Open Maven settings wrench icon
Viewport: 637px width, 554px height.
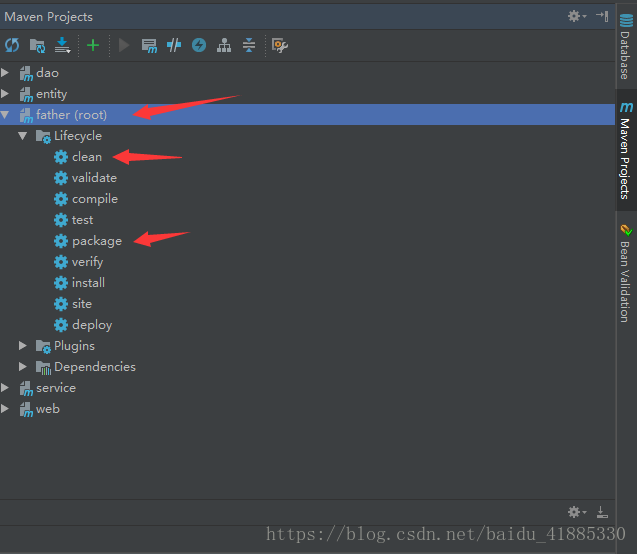click(x=280, y=45)
